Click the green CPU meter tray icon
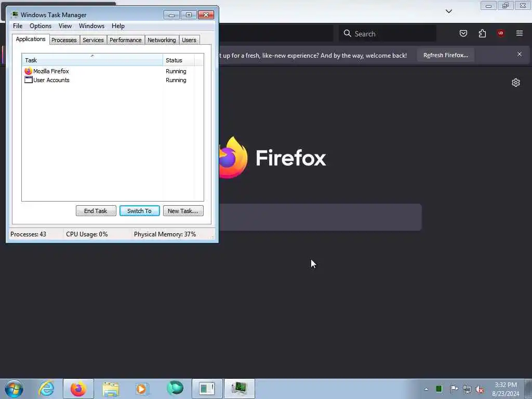Image resolution: width=532 pixels, height=399 pixels. click(439, 389)
